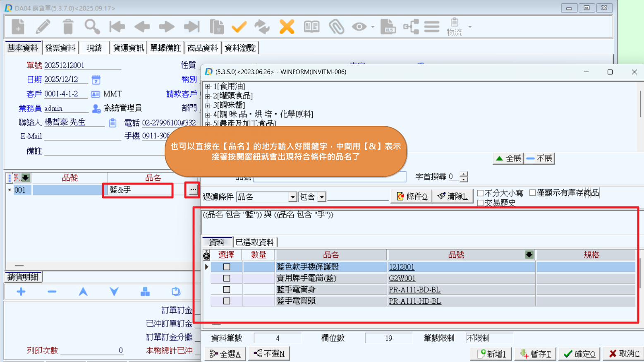Tick the checkbox for 藍色款手機保護殼
This screenshot has height=362, width=644.
click(x=227, y=267)
